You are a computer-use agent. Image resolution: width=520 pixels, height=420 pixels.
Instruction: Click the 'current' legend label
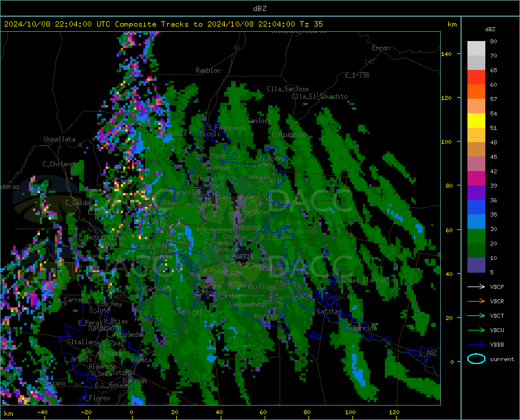502,359
